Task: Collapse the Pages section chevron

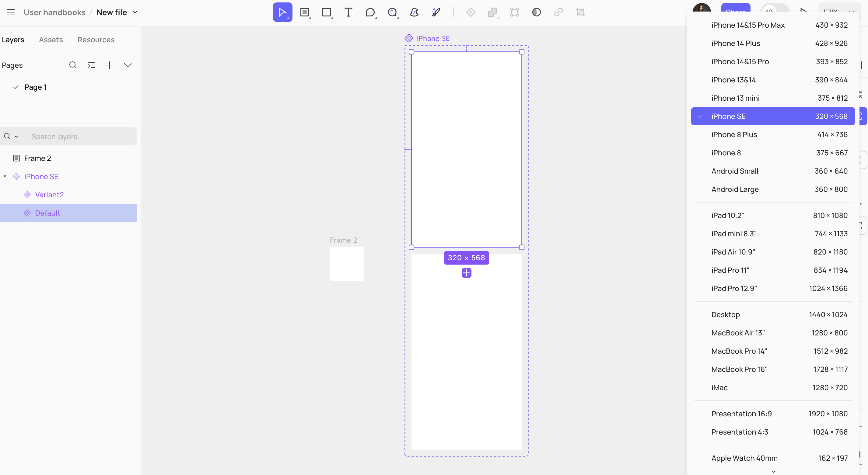Action: point(128,65)
